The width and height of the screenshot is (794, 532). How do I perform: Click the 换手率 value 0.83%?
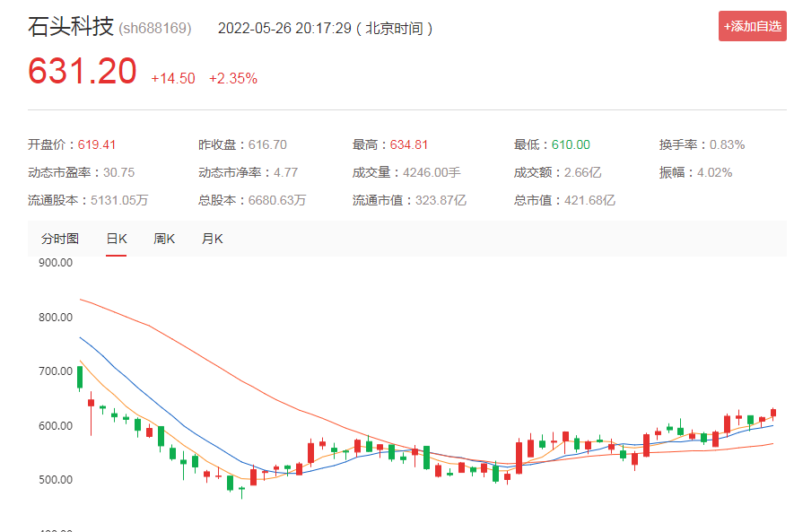point(727,144)
